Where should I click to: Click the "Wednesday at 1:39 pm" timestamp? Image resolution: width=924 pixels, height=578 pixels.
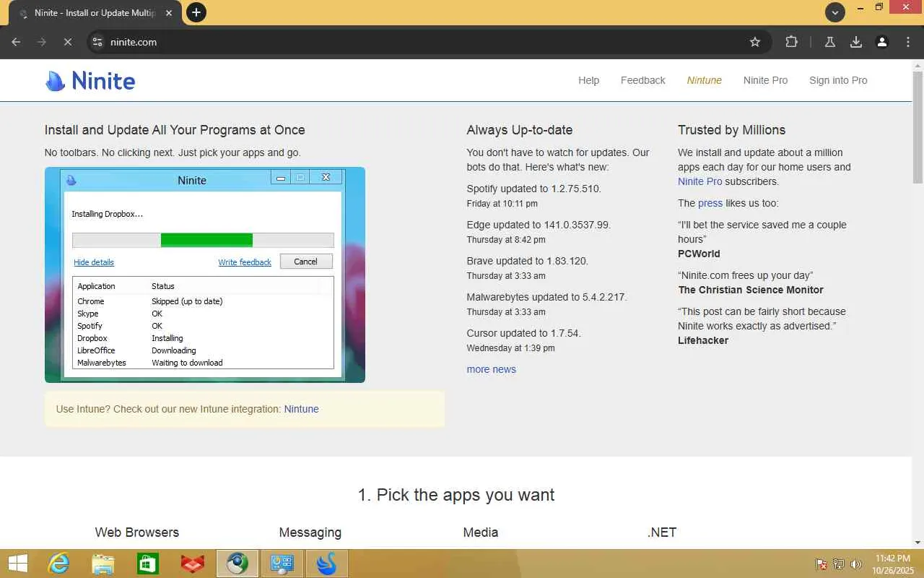(x=511, y=348)
